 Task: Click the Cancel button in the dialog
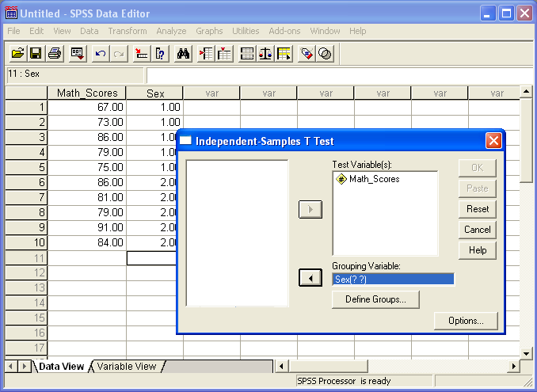point(478,230)
